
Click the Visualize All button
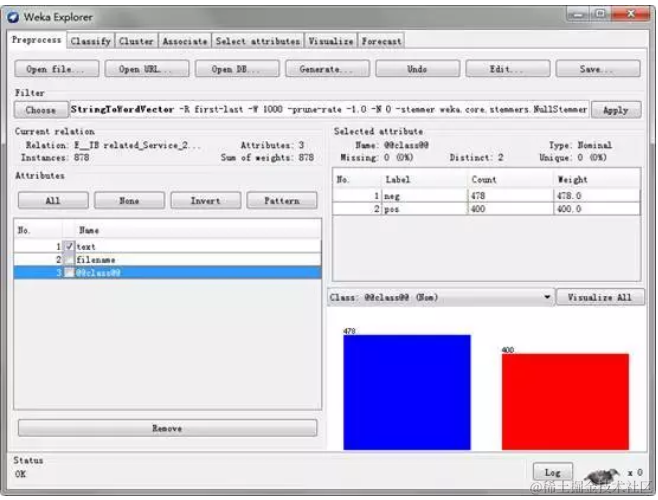pyautogui.click(x=600, y=297)
